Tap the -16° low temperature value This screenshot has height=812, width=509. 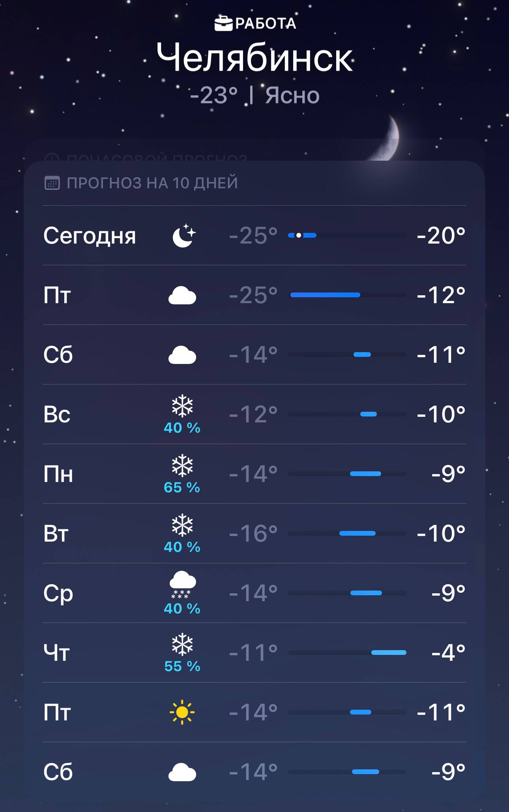(253, 533)
